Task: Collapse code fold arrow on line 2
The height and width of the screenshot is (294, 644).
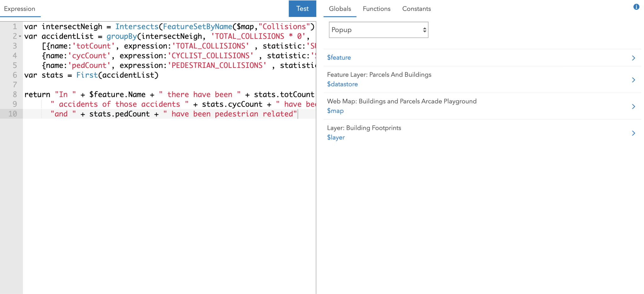Action: click(20, 36)
